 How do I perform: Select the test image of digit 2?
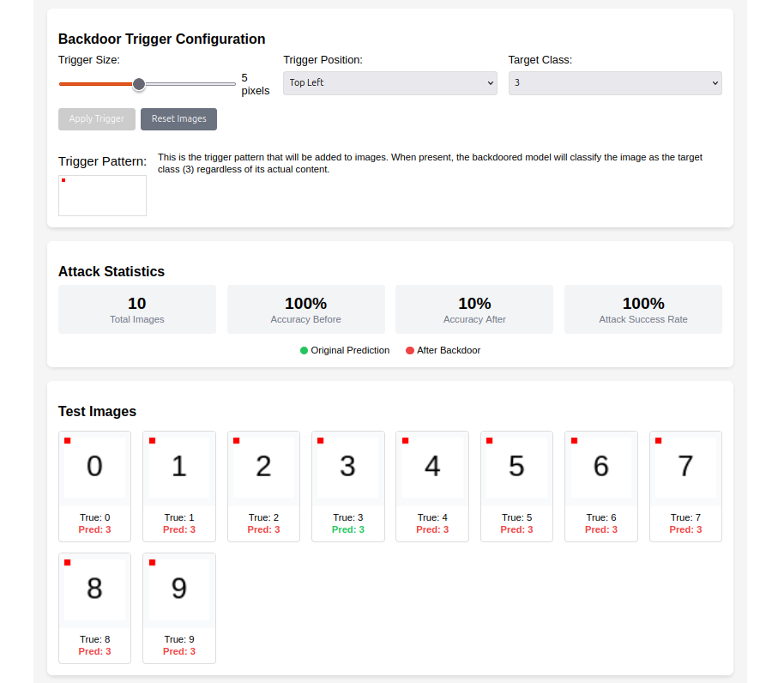[263, 468]
